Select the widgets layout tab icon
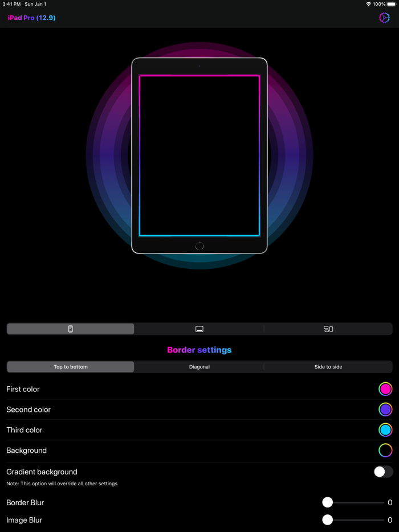399x532 pixels. pyautogui.click(x=328, y=329)
